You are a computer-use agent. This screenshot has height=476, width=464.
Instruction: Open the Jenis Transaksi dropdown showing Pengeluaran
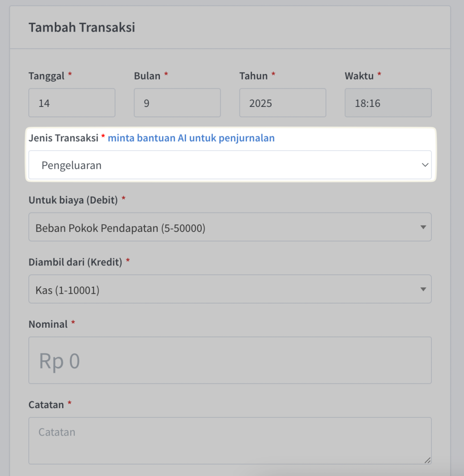point(230,165)
